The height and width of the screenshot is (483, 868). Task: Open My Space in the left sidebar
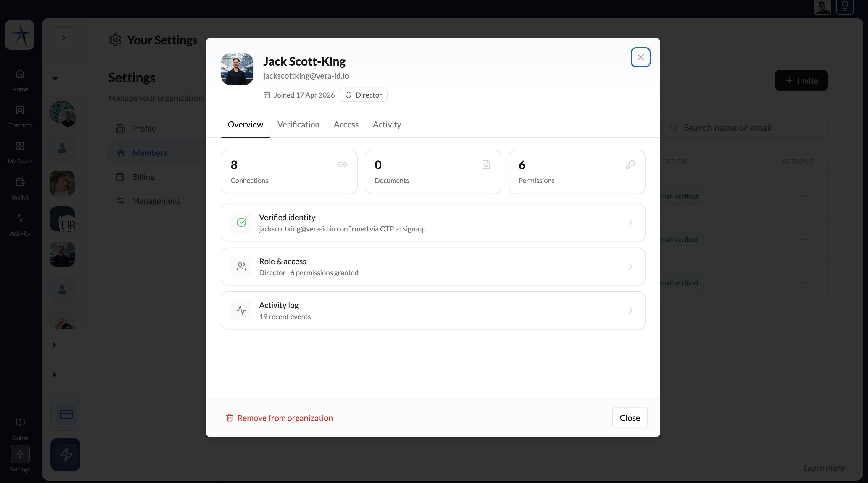20,153
